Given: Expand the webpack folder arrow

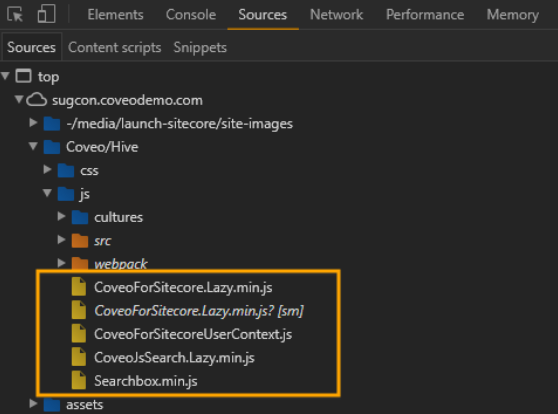Looking at the screenshot, I should click(x=62, y=263).
